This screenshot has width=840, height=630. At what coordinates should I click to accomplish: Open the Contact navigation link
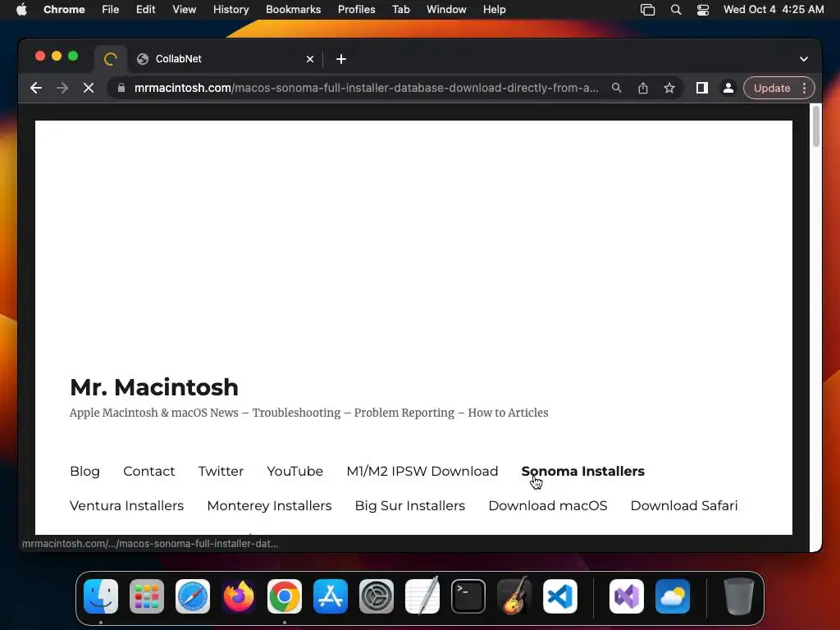tap(149, 471)
